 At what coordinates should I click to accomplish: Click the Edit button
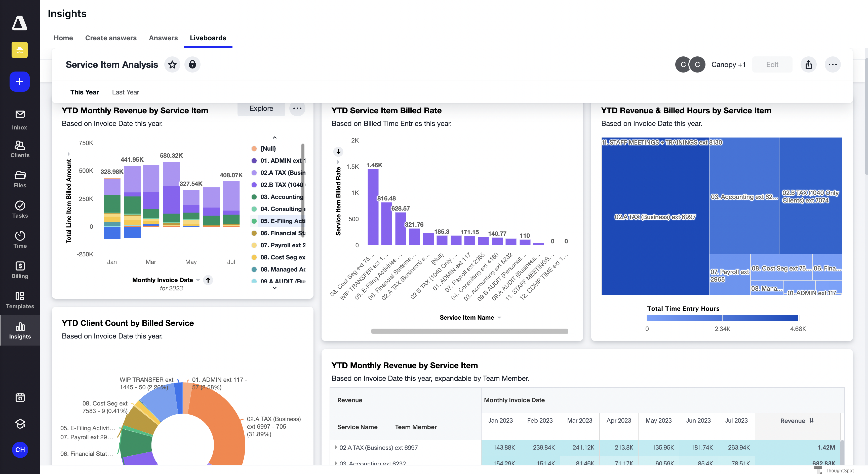772,64
